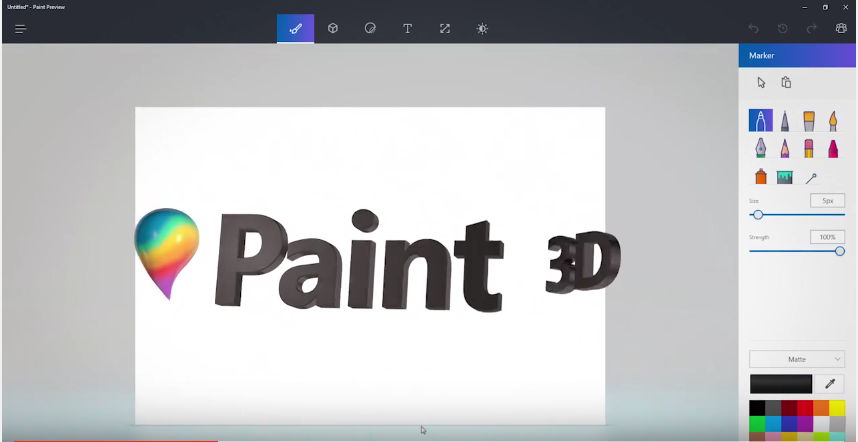
Task: Click the rainbow paint drop logo
Action: [167, 253]
